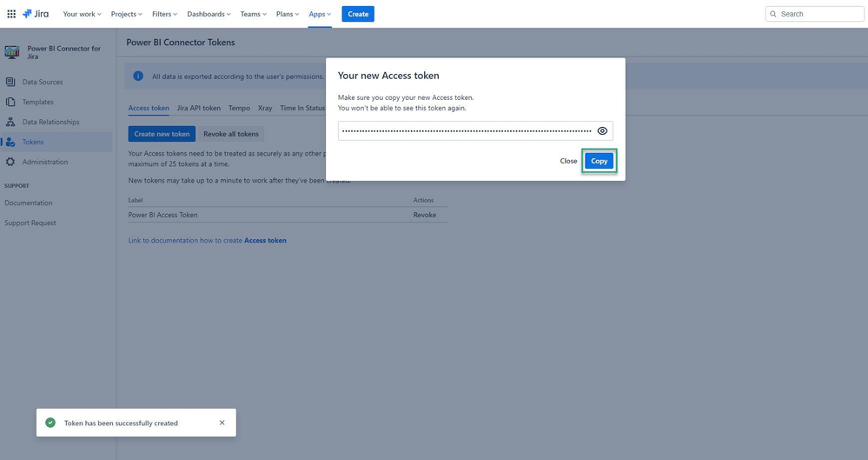Click the Label column header
The image size is (868, 460).
[135, 200]
